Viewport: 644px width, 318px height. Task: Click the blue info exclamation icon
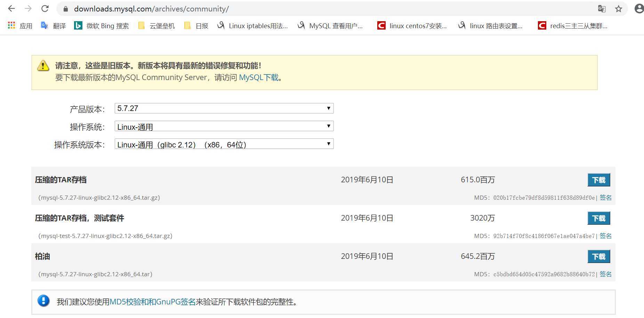[x=43, y=301]
